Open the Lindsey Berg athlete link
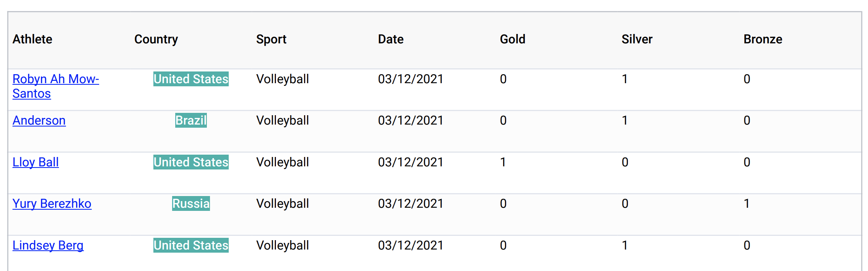This screenshot has width=868, height=271. tap(48, 245)
